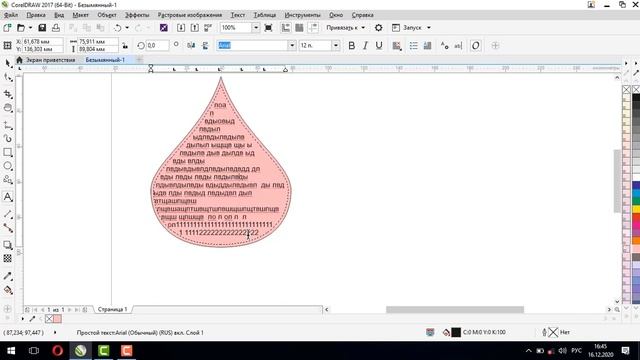
Task: Toggle Underline formatting
Action: (x=379, y=45)
